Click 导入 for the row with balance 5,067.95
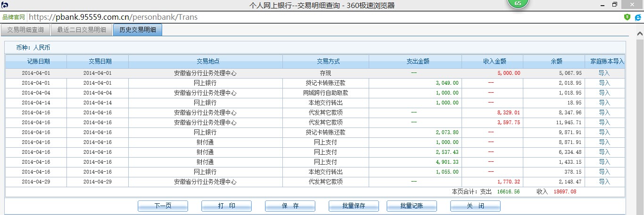 604,73
